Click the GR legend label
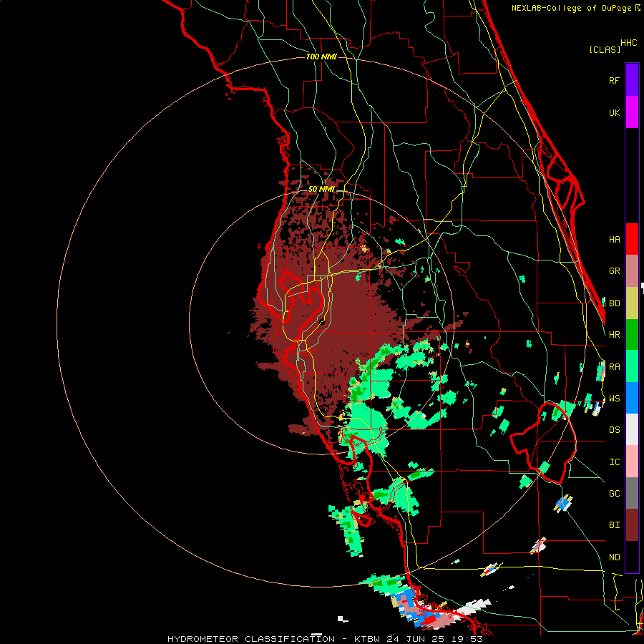This screenshot has width=644, height=644. (x=614, y=271)
